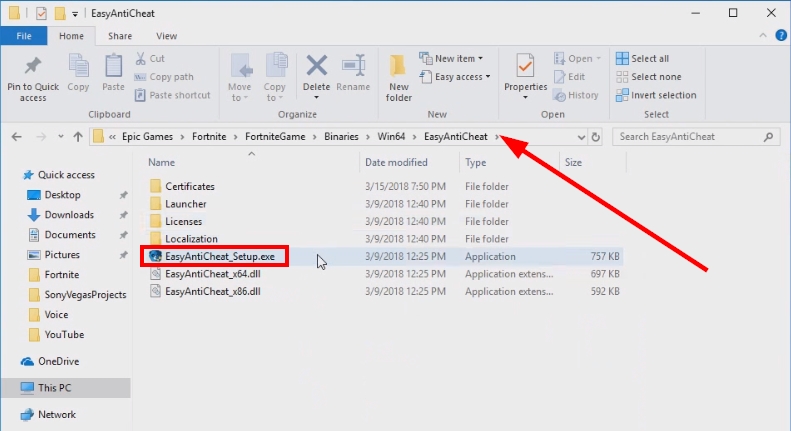Open the Copy to menu
This screenshot has height=431, width=791.
tap(274, 78)
